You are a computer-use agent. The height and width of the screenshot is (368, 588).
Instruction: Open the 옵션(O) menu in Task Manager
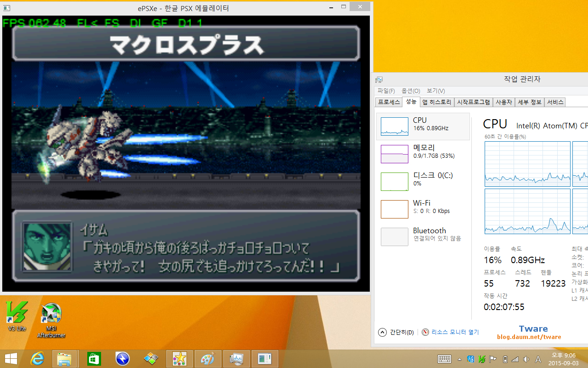click(x=411, y=91)
